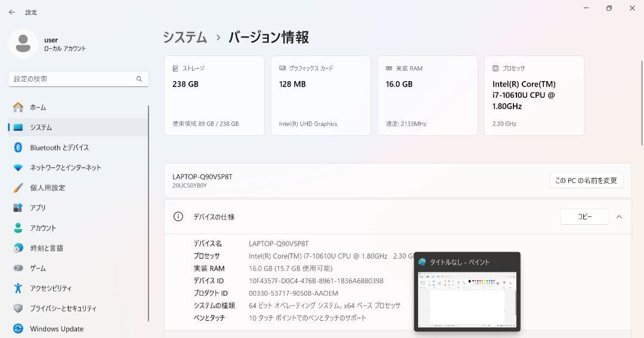Click 16.0 GB (15.7 GB 使用可能) value
This screenshot has width=644, height=338.
[x=290, y=269]
